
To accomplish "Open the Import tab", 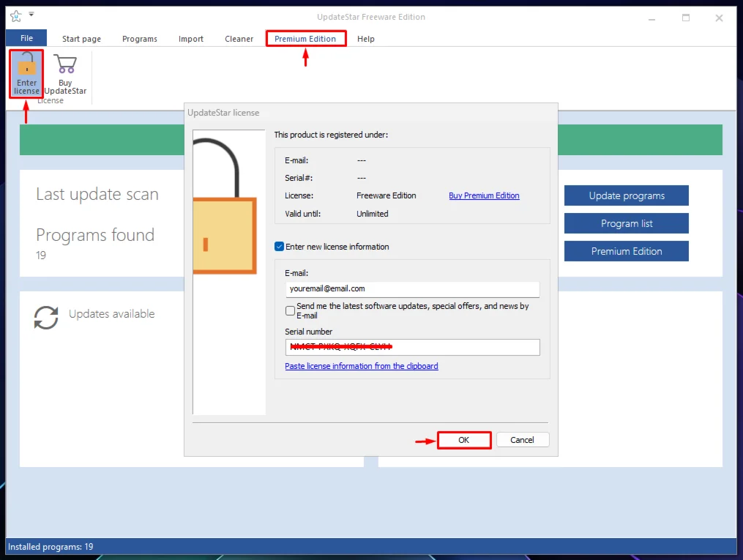I will (191, 39).
